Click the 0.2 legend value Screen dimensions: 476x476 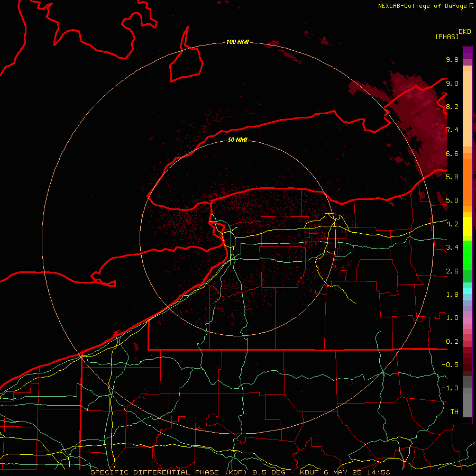point(452,342)
